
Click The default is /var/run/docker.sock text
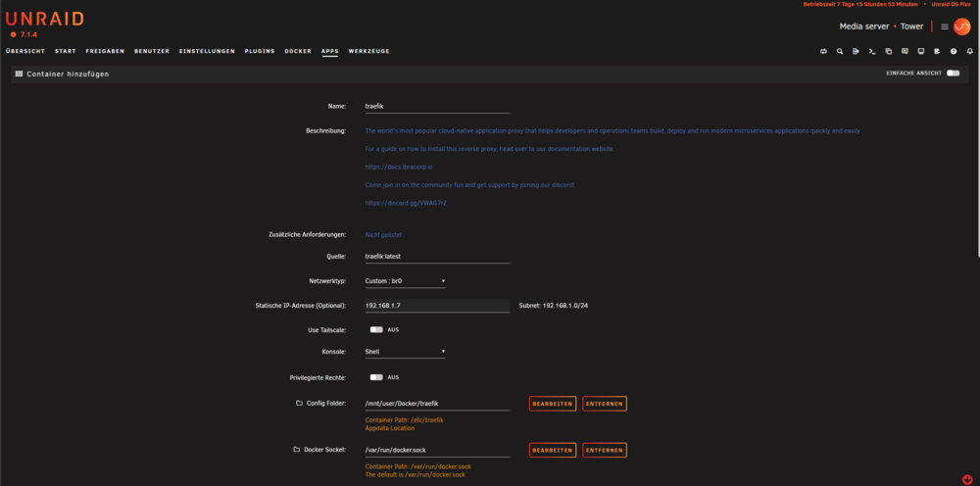point(415,475)
